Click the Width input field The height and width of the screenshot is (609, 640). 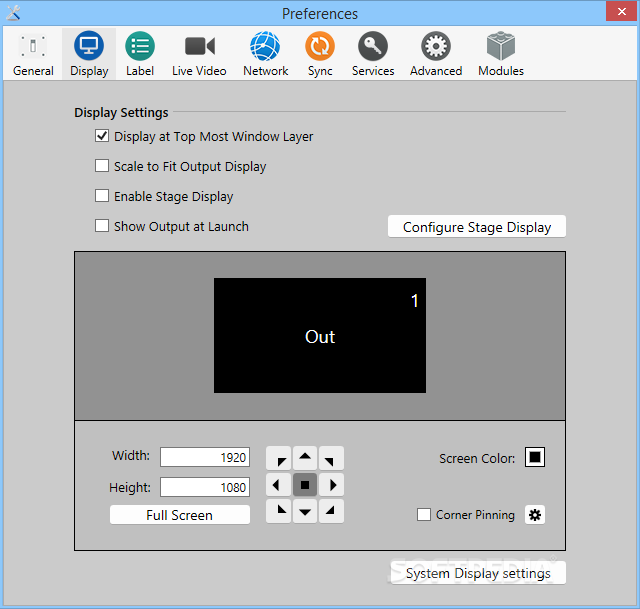205,457
